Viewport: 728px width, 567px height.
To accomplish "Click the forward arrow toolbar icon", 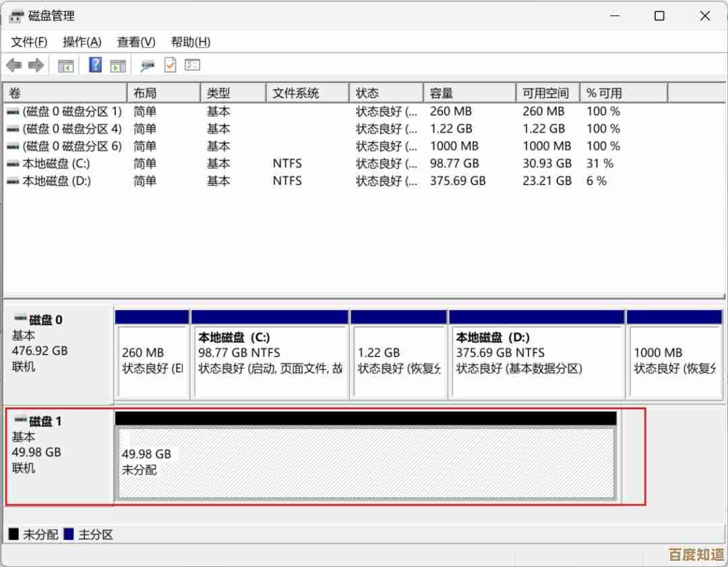I will (x=36, y=65).
